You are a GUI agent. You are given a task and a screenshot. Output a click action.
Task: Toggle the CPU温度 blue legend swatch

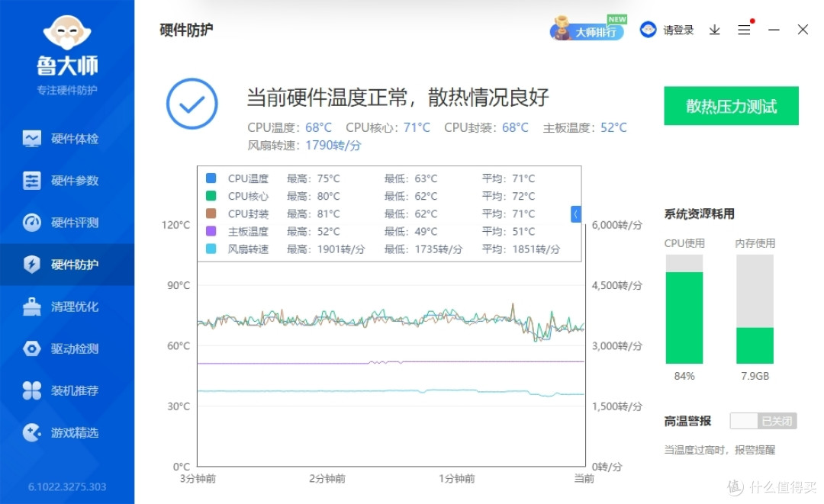click(x=211, y=178)
